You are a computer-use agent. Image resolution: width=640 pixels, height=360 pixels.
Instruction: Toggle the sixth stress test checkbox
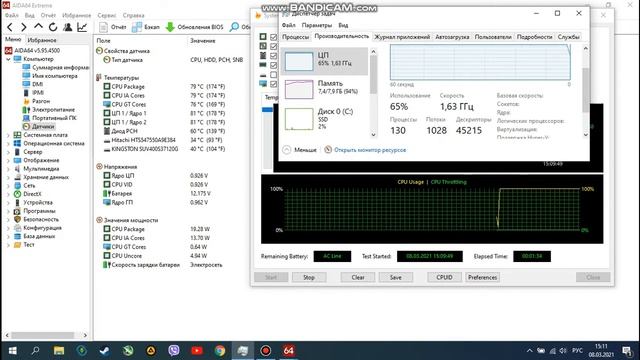pos(273,84)
